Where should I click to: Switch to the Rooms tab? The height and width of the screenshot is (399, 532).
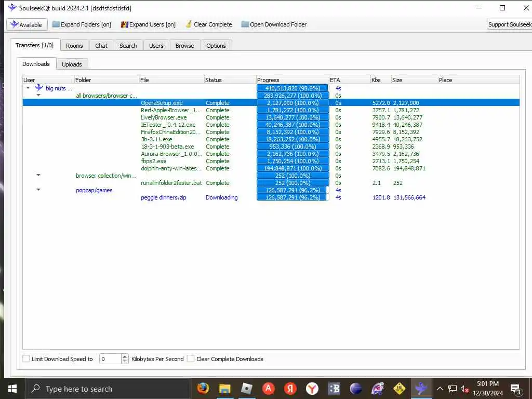point(74,46)
